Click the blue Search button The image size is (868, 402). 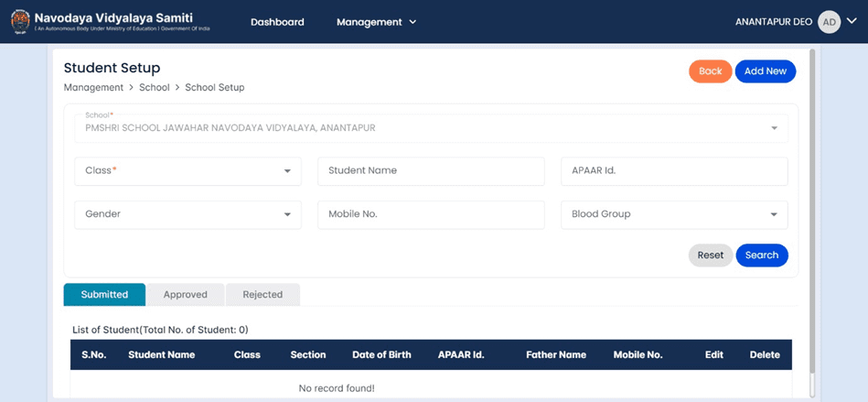coord(762,255)
